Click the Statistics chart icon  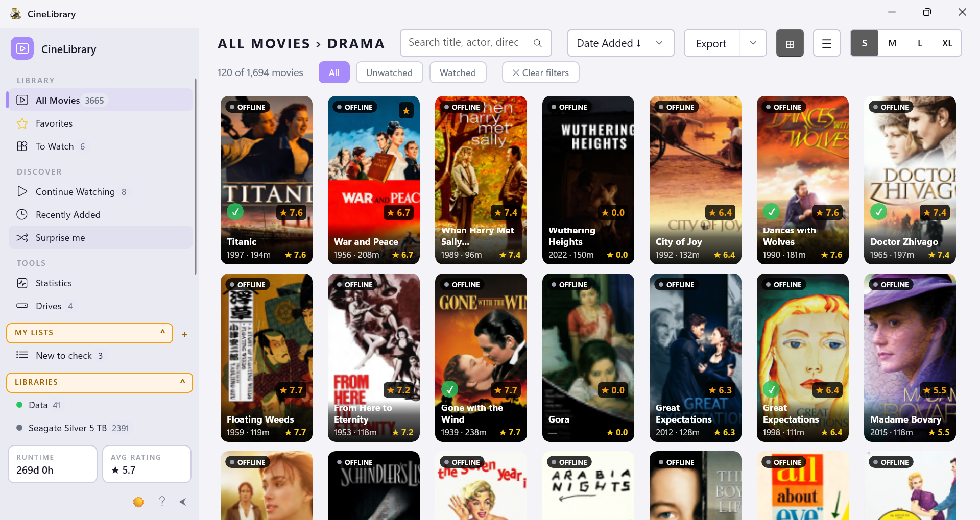pos(22,283)
